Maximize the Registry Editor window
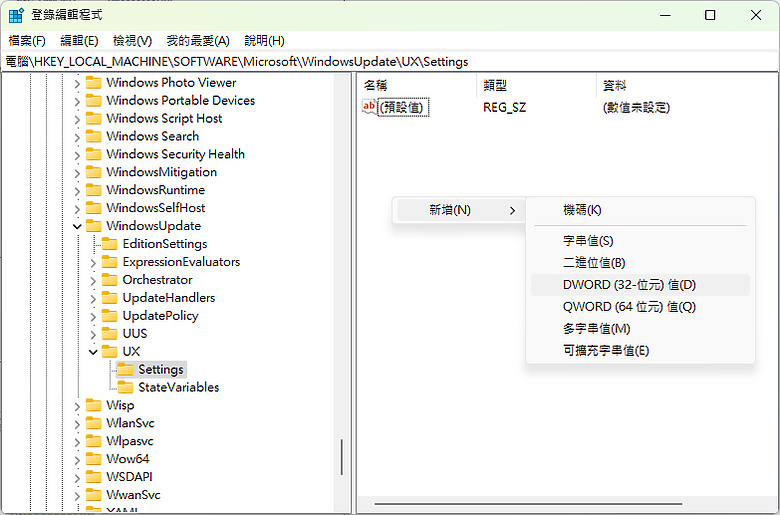 click(x=710, y=15)
